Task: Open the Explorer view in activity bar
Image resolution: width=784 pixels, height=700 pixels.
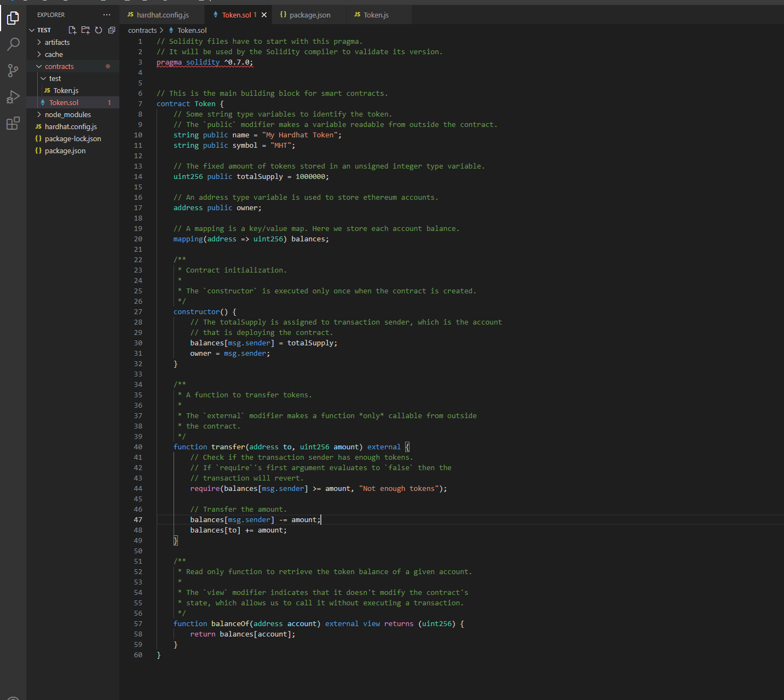Action: (x=13, y=18)
